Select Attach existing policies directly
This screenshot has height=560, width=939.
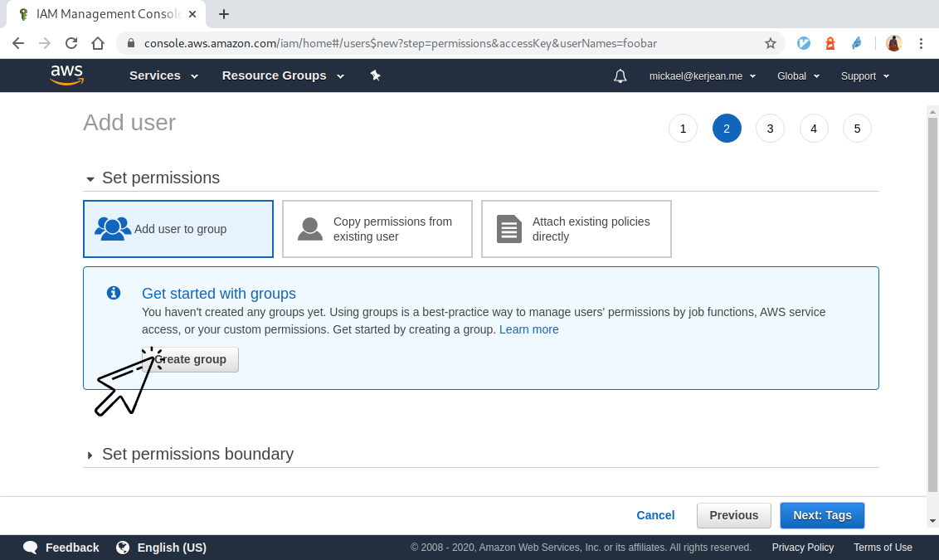pyautogui.click(x=577, y=229)
